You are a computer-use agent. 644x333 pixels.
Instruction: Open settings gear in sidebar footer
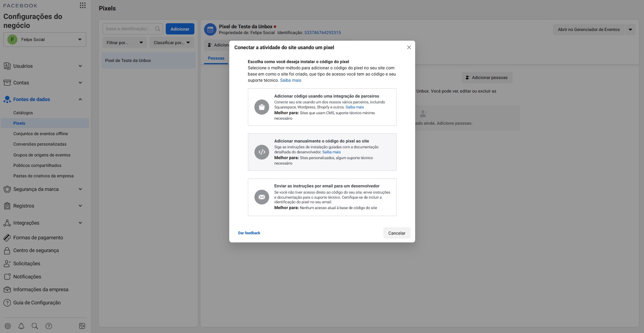point(8,326)
